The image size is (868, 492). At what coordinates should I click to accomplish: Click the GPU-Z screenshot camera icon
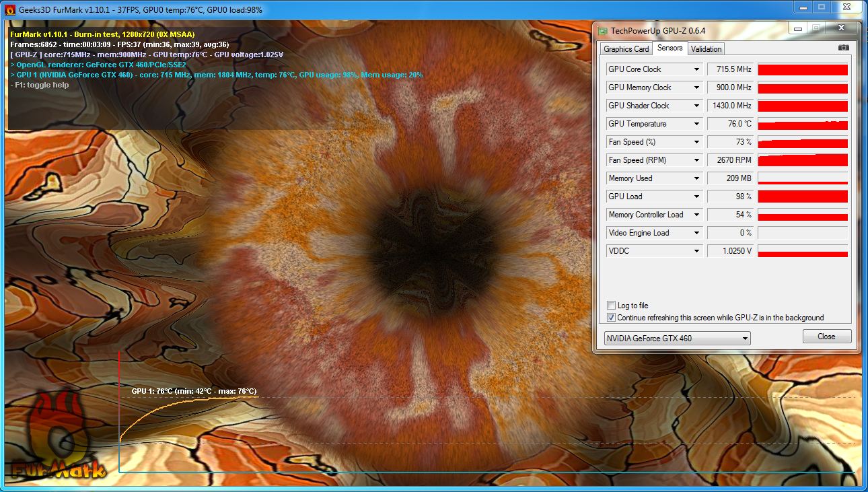(x=843, y=48)
